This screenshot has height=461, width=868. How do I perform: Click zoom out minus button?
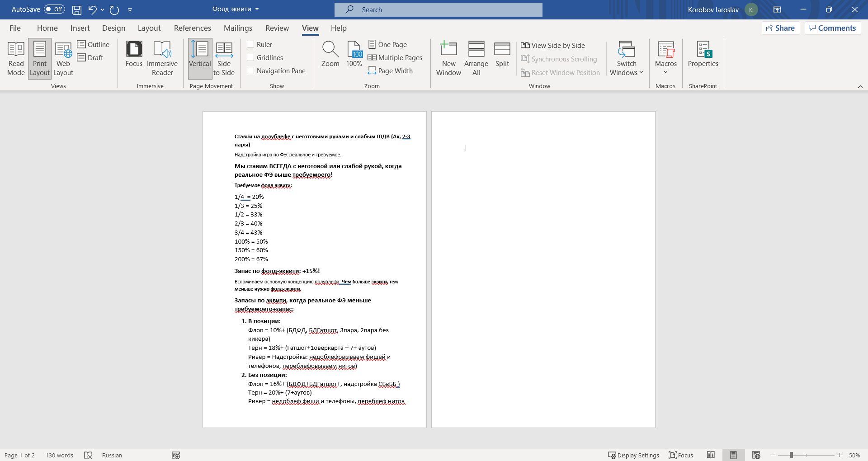coord(773,455)
